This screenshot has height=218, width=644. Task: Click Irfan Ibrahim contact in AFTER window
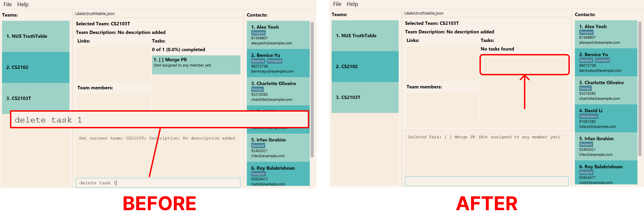[x=606, y=146]
